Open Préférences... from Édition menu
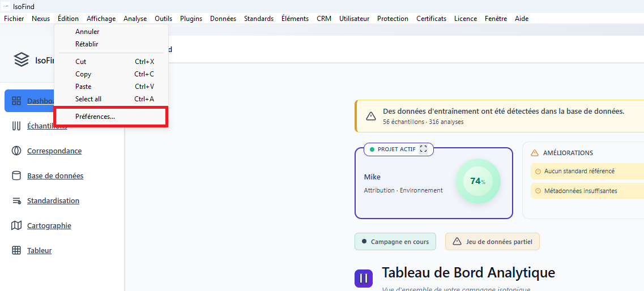Screen dimensions: 644x291 tap(111, 117)
